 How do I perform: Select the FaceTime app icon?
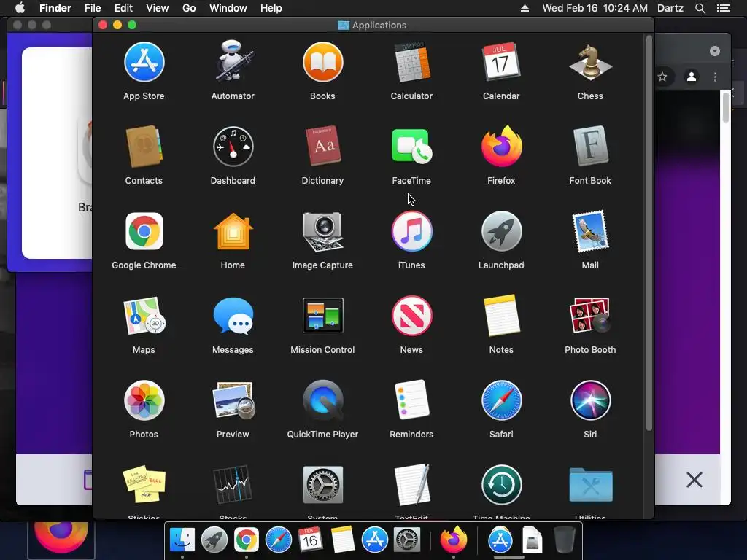tap(411, 147)
